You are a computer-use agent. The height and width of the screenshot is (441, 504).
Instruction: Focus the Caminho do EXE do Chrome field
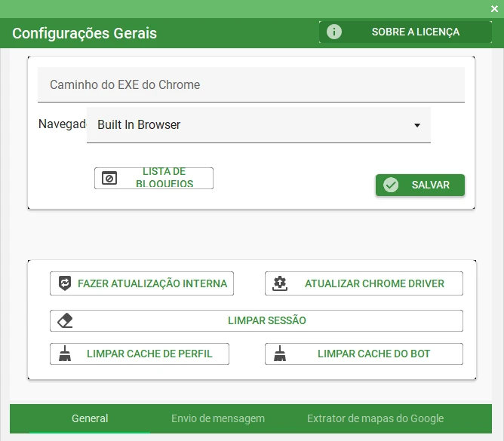(250, 85)
